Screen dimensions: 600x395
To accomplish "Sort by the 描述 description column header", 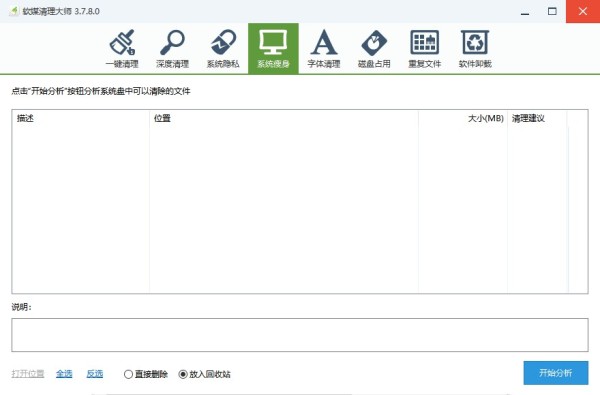I will coord(81,118).
